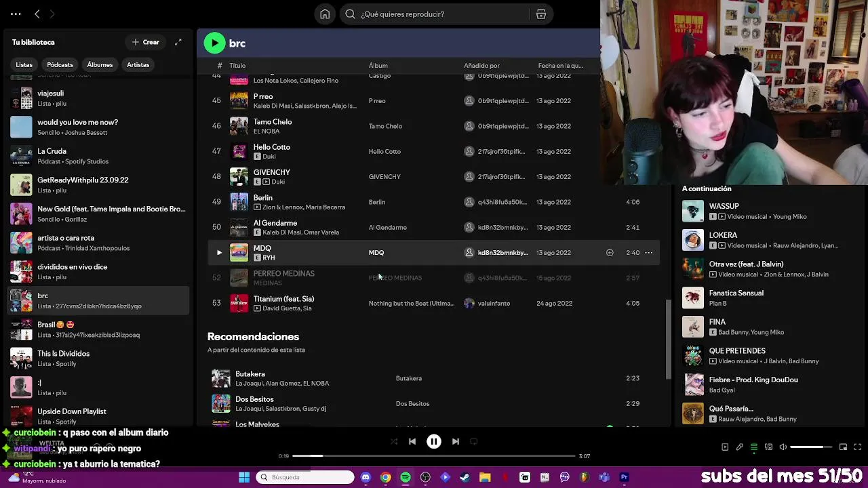Play the brc playlist with green button
868x488 pixels.
pyautogui.click(x=214, y=43)
